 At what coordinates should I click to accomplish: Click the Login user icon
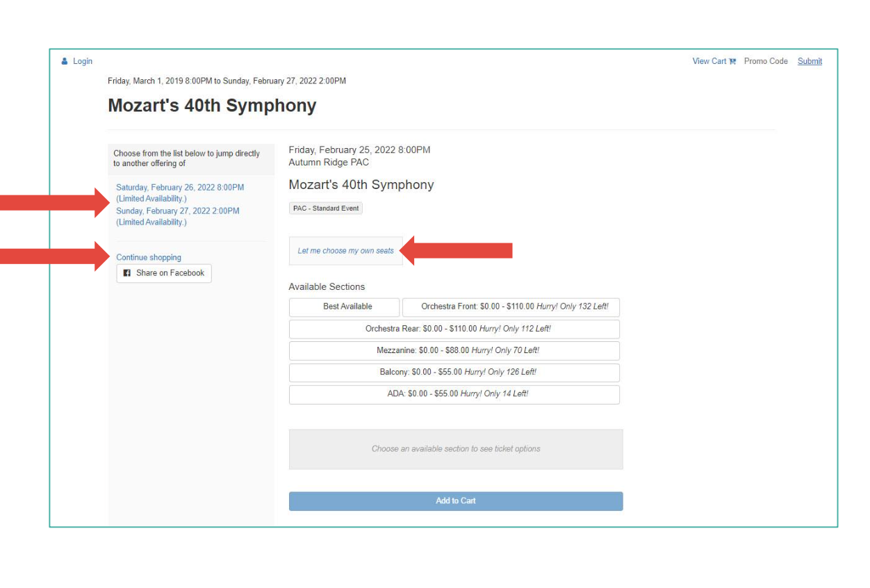click(x=65, y=61)
